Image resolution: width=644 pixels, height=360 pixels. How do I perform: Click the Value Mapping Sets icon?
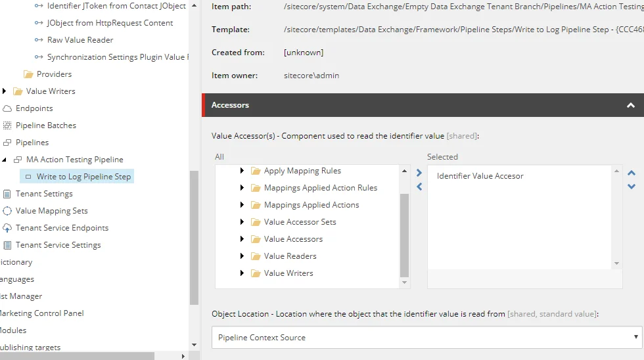pos(7,211)
